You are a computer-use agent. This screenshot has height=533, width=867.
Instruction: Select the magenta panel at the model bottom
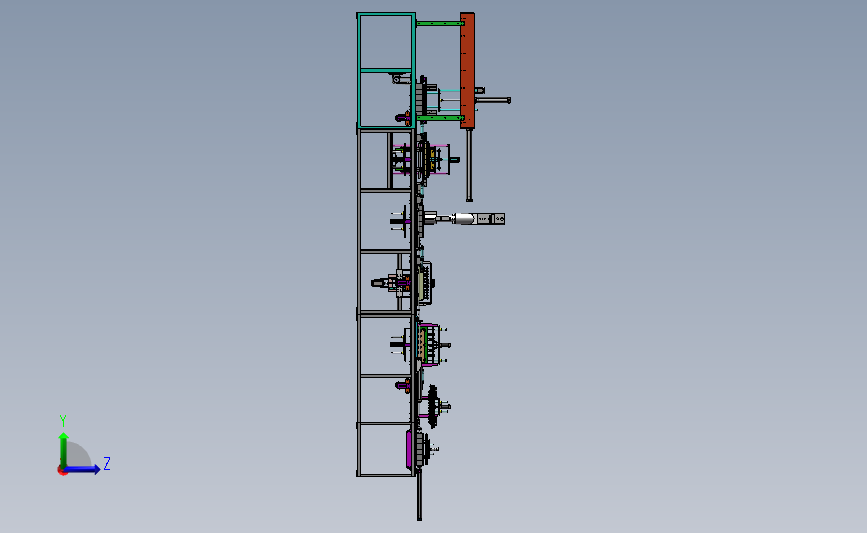(x=409, y=448)
